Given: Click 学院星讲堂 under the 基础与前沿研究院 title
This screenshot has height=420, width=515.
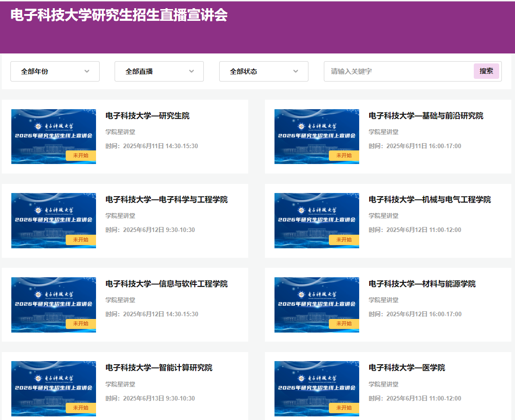Looking at the screenshot, I should point(383,132).
